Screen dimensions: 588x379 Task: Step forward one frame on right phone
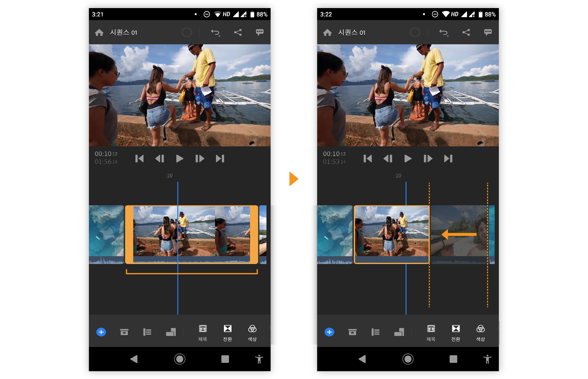pos(428,159)
